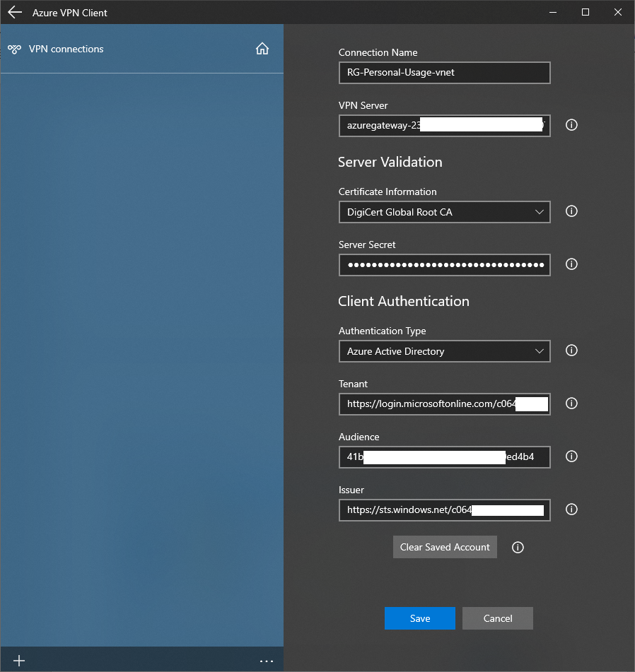Image resolution: width=635 pixels, height=672 pixels.
Task: Cancel editing the connection
Action: click(x=498, y=618)
